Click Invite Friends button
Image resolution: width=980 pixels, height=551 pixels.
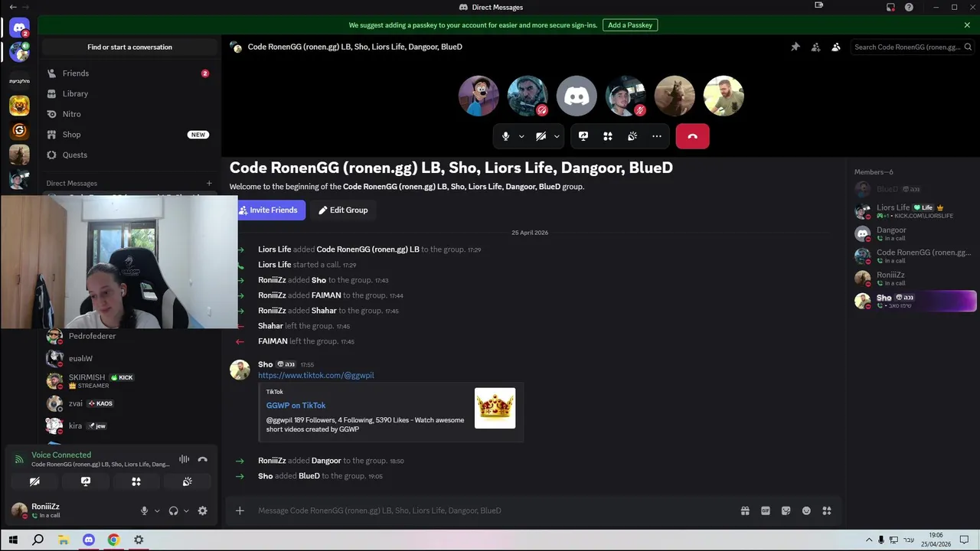coord(272,210)
